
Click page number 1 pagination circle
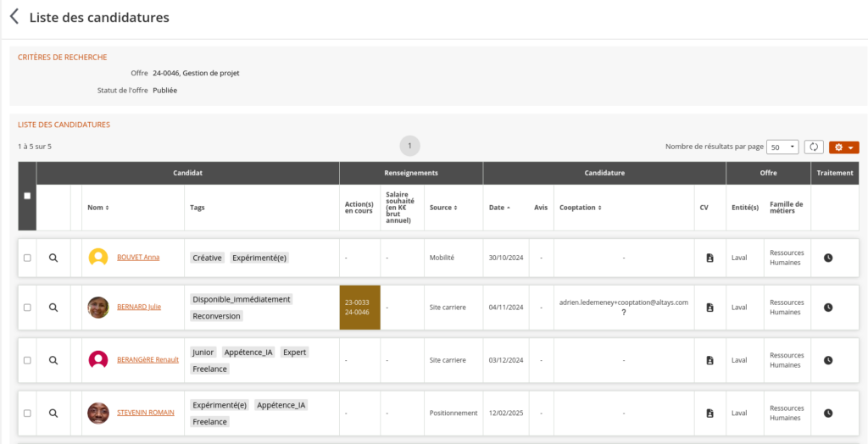point(409,146)
